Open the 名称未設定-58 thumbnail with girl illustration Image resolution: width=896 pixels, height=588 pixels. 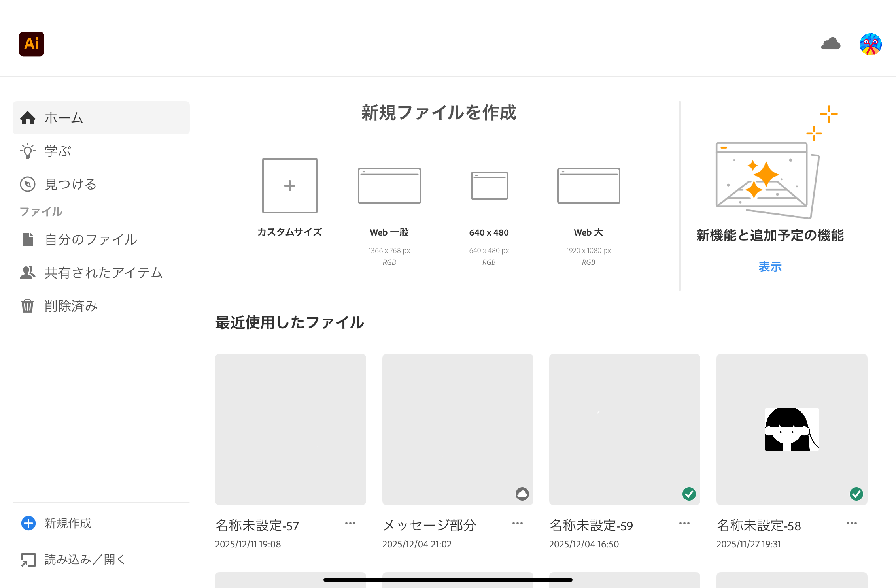tap(792, 429)
